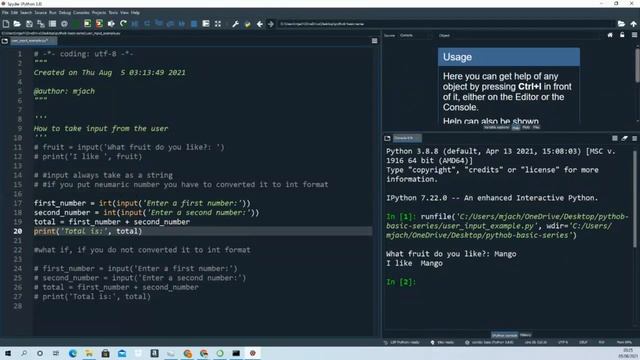
Task: Open the PYTHONPATH manager
Action: tap(247, 24)
